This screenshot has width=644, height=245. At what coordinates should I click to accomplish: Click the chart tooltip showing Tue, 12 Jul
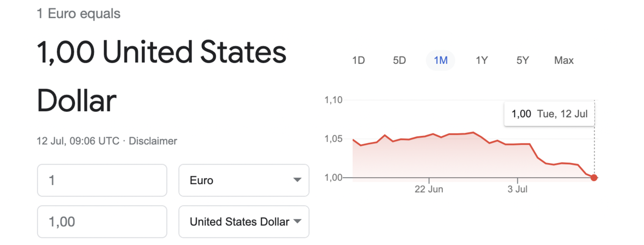tap(549, 114)
